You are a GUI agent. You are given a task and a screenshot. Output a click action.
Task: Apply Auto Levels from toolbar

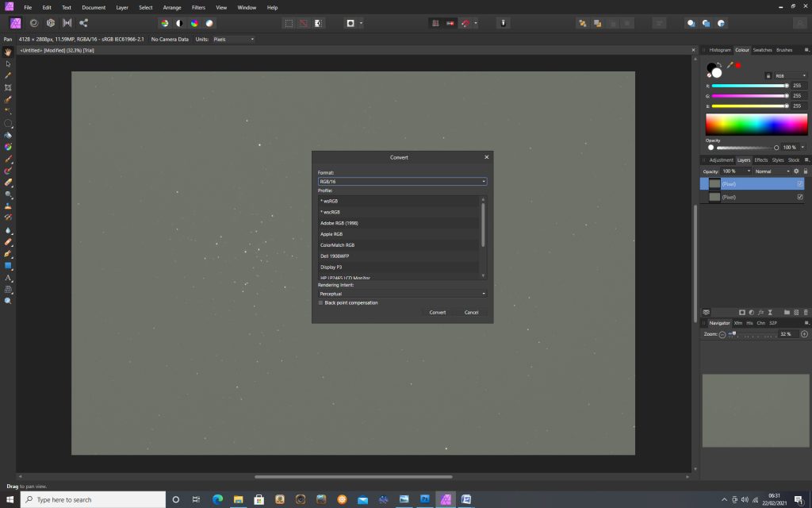[165, 23]
